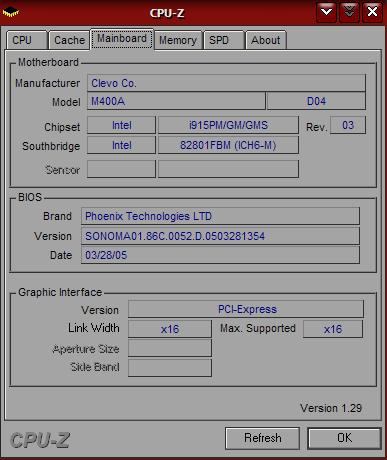This screenshot has height=460, width=387.
Task: Click the empty Side Band field
Action: 170,368
